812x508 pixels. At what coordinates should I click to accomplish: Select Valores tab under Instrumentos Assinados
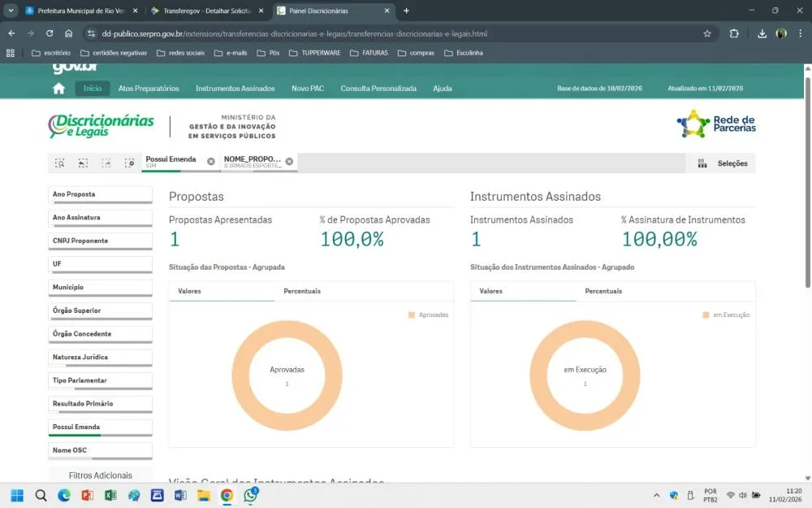point(491,291)
